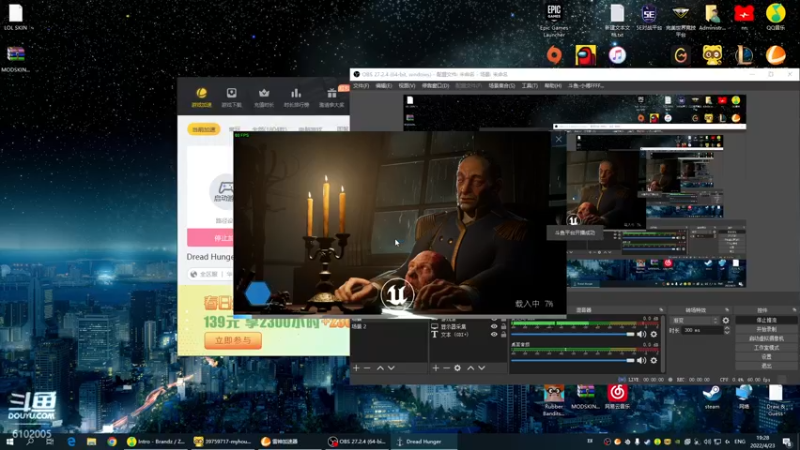
Task: Mute 桌面音频 track speaker icon
Action: pos(641,361)
